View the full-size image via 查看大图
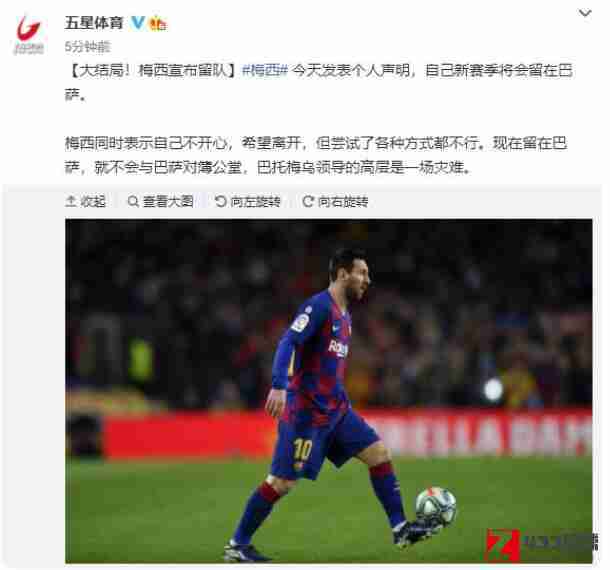This screenshot has height=570, width=610. click(160, 201)
